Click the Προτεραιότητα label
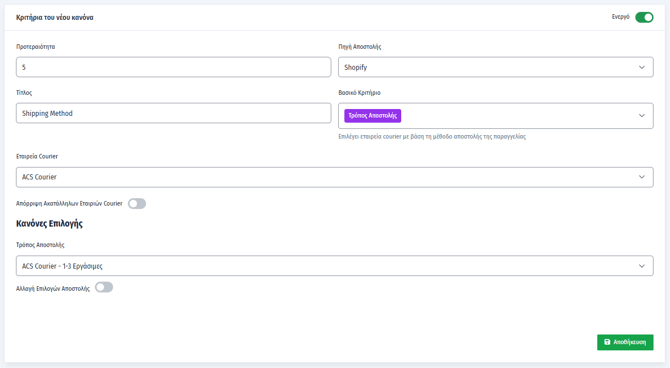The image size is (670, 368). click(35, 47)
